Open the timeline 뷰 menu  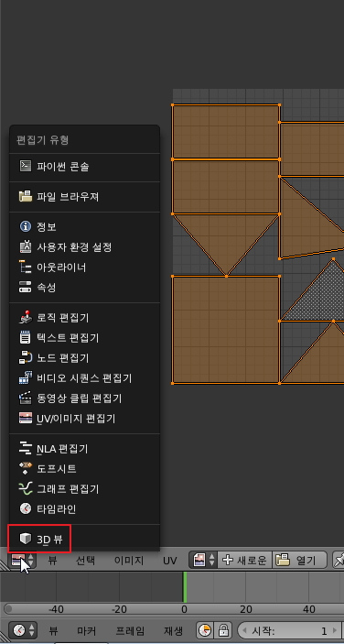[53, 630]
